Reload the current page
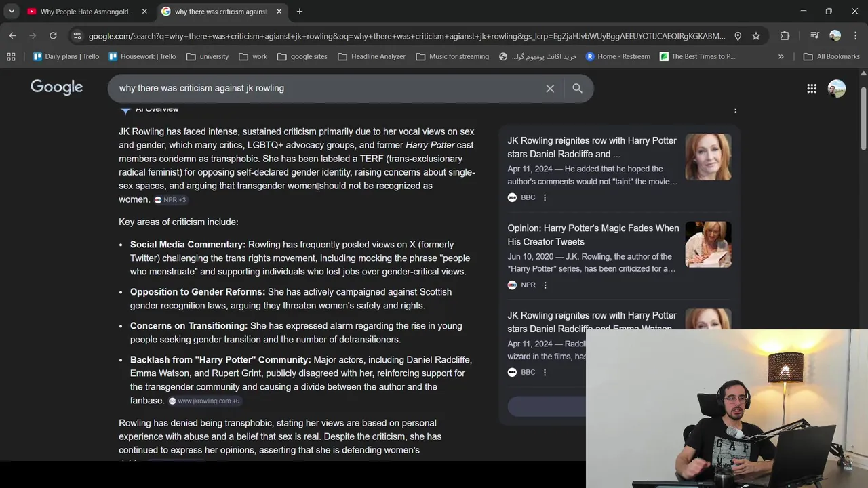Screen dimensions: 868x488 point(53,36)
